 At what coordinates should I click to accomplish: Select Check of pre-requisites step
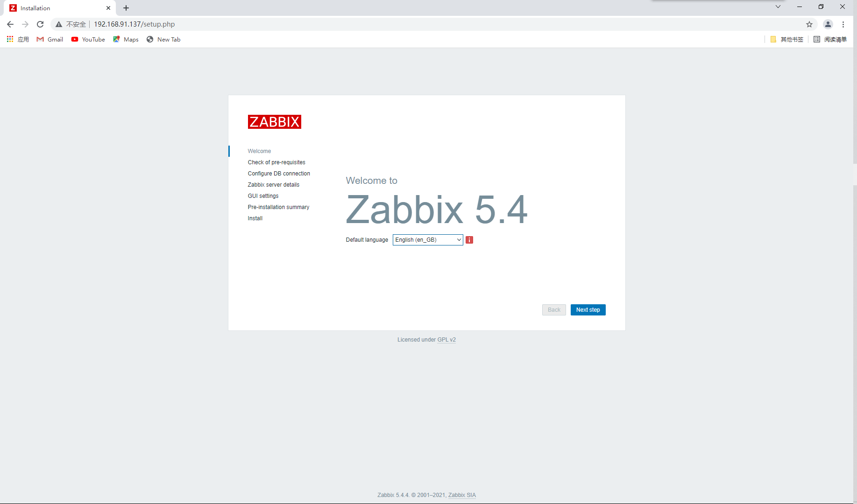276,162
